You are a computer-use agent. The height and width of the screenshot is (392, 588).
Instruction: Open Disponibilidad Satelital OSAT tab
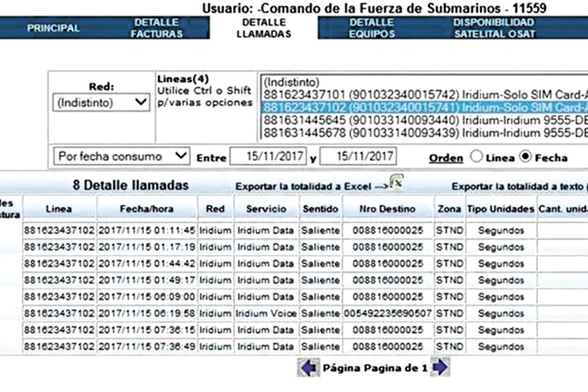point(494,28)
